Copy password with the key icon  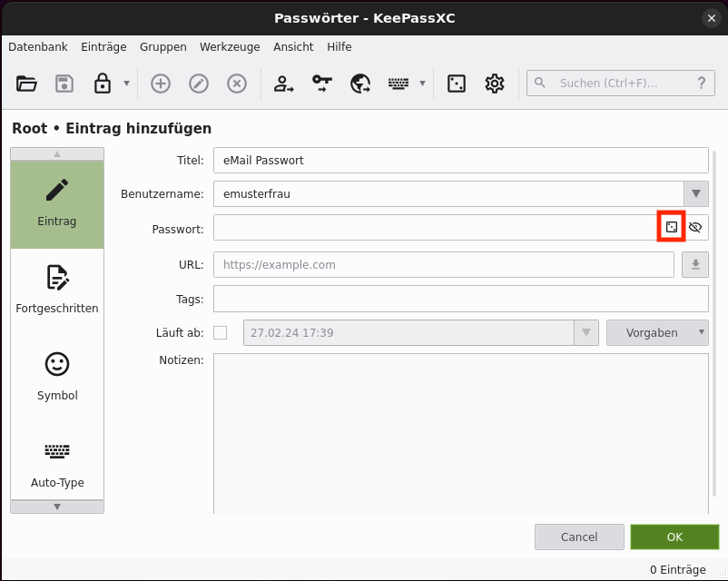tap(321, 84)
